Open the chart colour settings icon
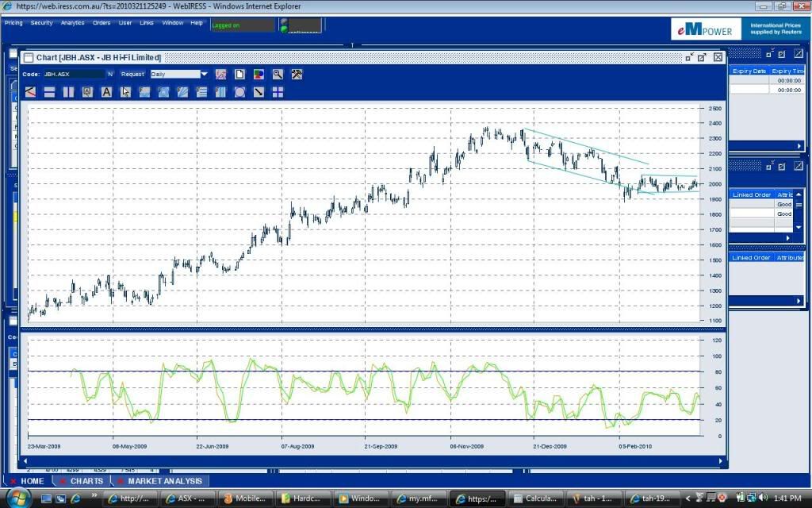This screenshot has width=812, height=508. 259,74
